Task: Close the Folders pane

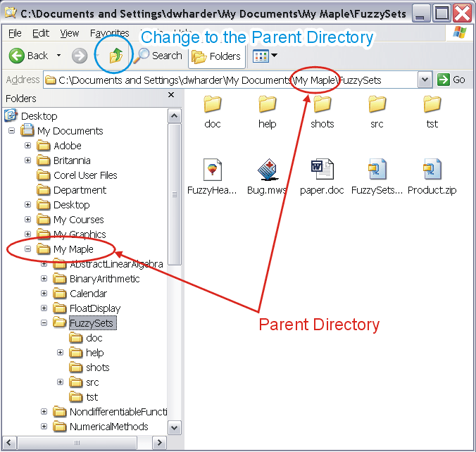Action: click(x=171, y=95)
